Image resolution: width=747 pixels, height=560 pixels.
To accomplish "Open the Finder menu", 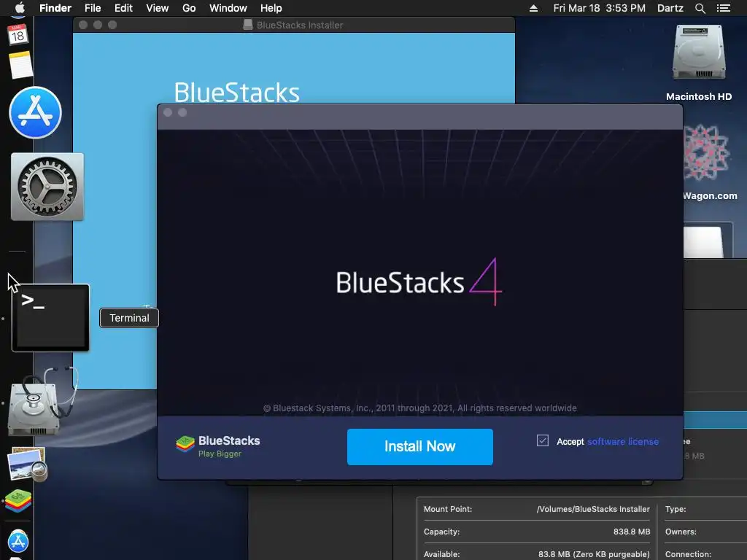I will [x=55, y=8].
